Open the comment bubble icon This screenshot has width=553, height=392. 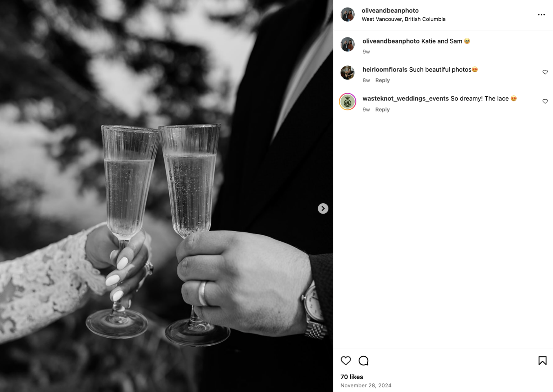364,361
